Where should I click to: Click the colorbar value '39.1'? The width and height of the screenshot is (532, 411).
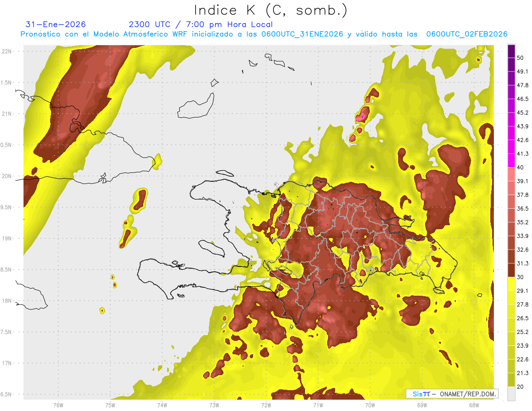[x=523, y=181]
